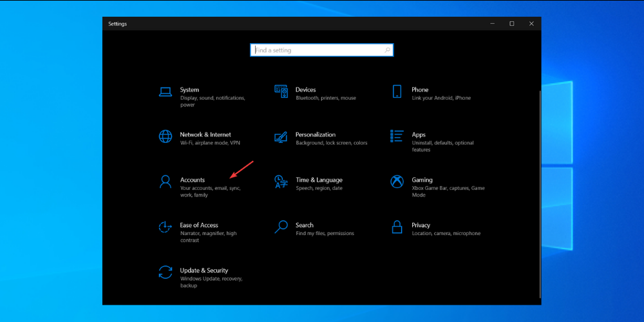
Task: Open Ease of Access title
Action: point(199,225)
